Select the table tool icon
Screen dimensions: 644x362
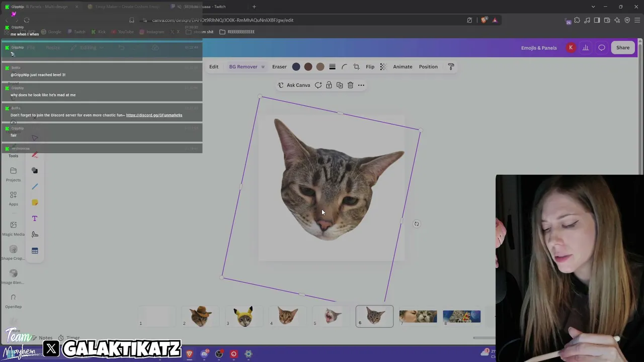35,250
